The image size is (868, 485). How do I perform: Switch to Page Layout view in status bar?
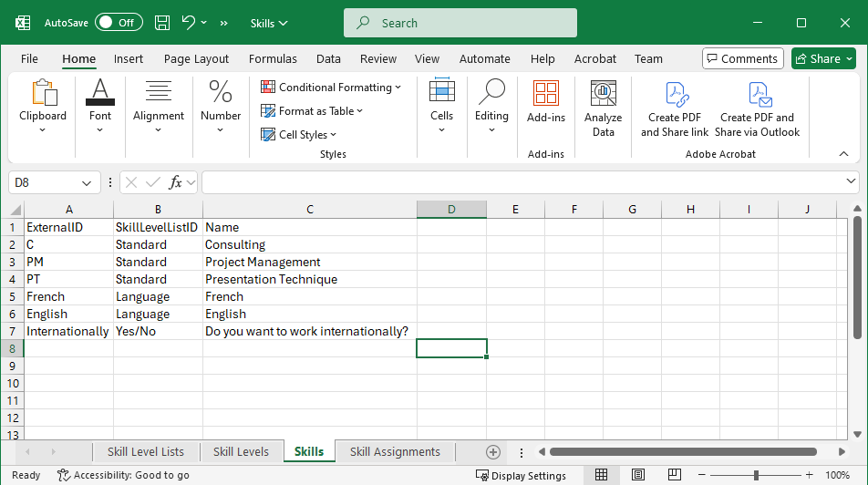coord(637,475)
